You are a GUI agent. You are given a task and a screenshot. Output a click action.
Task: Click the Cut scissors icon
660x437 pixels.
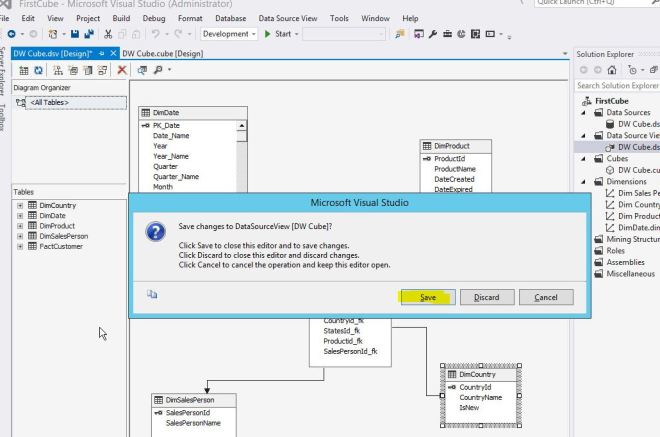pyautogui.click(x=107, y=35)
